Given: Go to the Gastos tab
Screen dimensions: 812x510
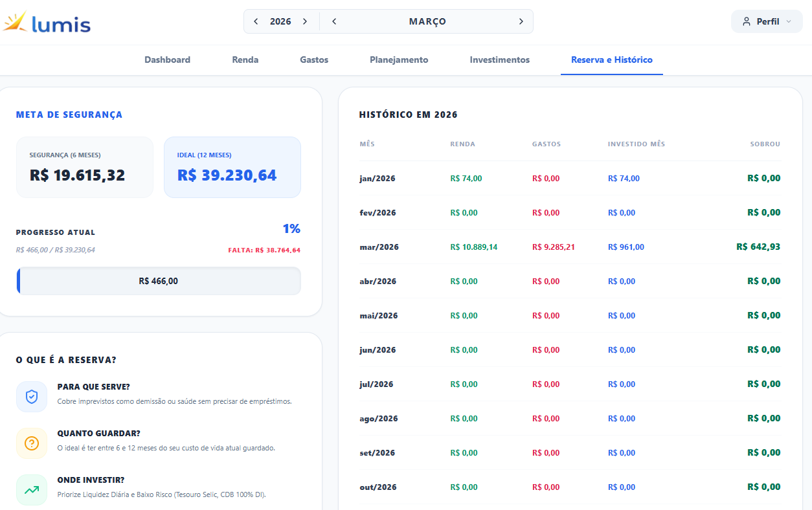Looking at the screenshot, I should coord(314,60).
